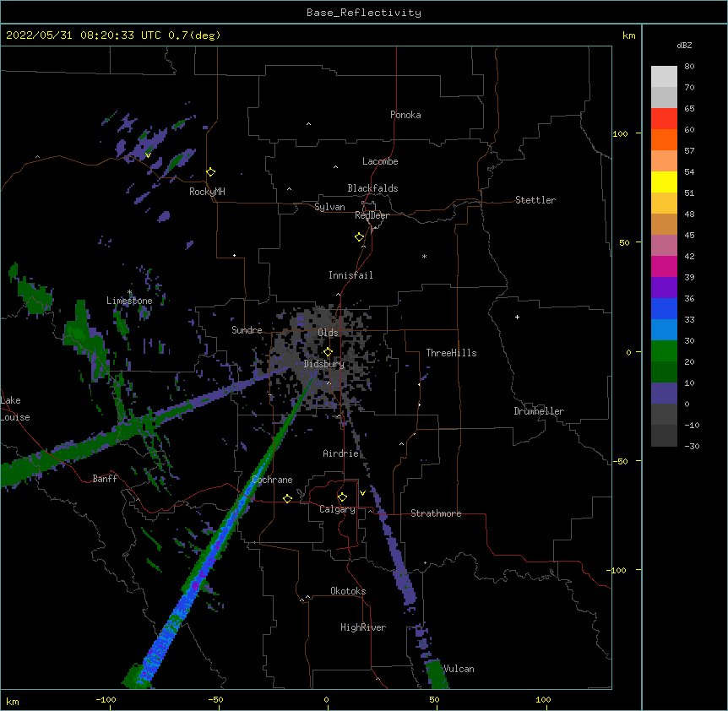Click the Drumheller city label
Viewport: 728px width, 711px height.
[539, 411]
